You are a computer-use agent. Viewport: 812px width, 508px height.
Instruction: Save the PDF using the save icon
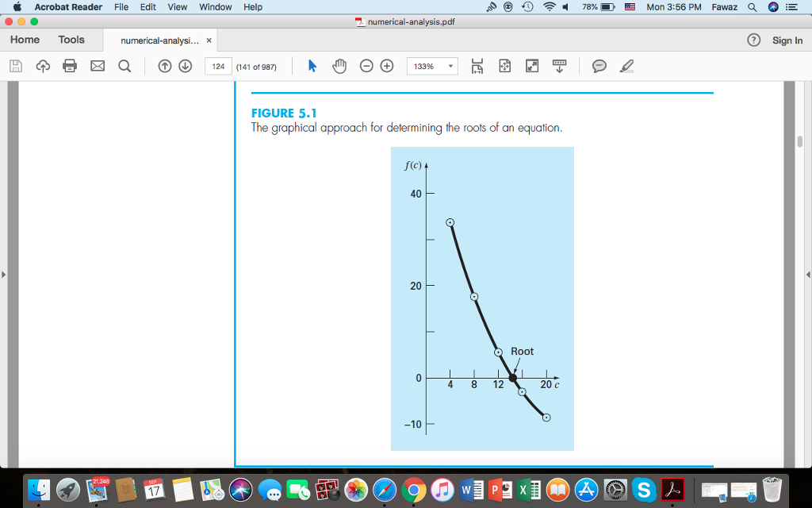click(x=15, y=66)
